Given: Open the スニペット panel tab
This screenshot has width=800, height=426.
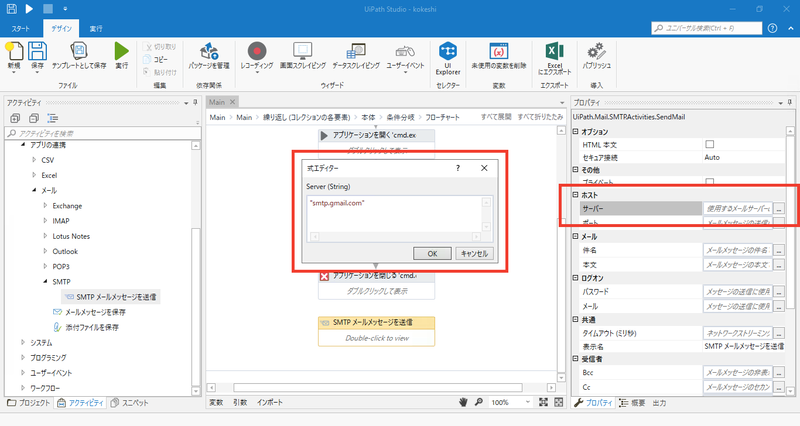Looking at the screenshot, I should [x=130, y=403].
